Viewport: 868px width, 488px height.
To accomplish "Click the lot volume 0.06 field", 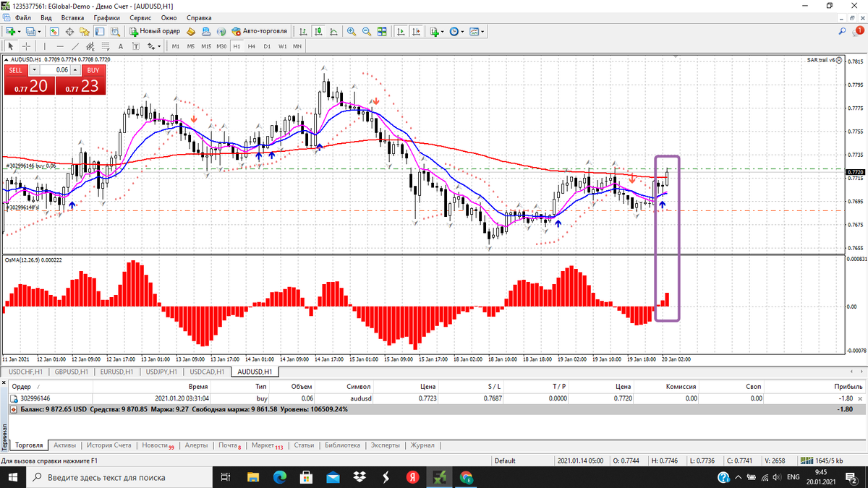I will coord(55,70).
